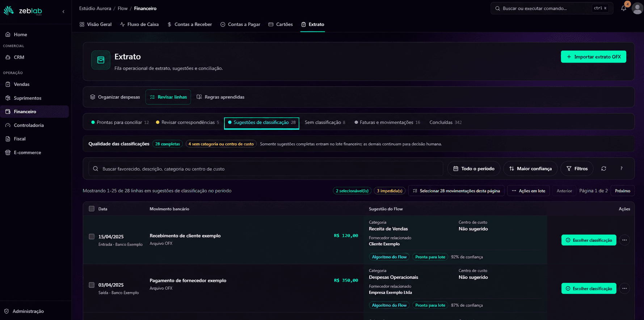Click the zeblab logo

pos(23,11)
